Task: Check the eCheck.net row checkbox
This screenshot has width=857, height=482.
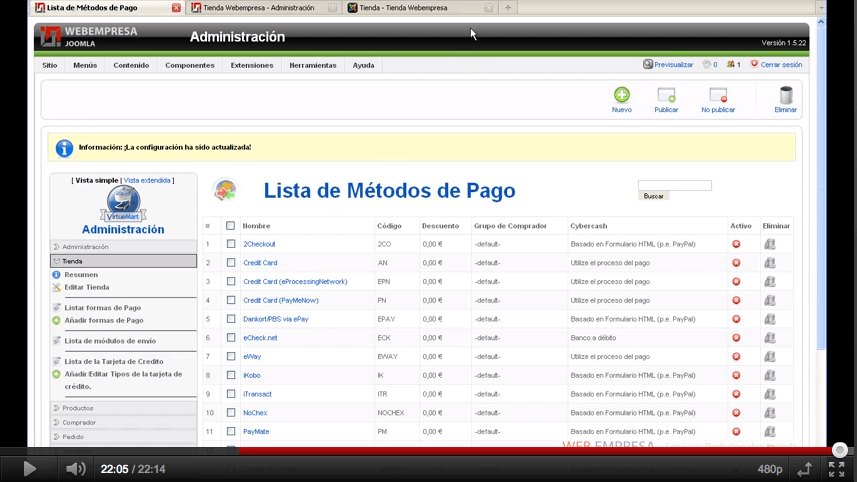Action: click(231, 338)
